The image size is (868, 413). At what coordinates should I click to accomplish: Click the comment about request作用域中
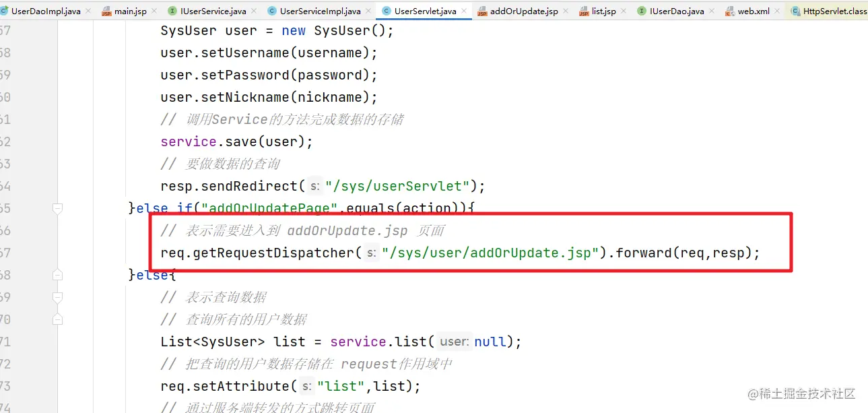[x=306, y=364]
